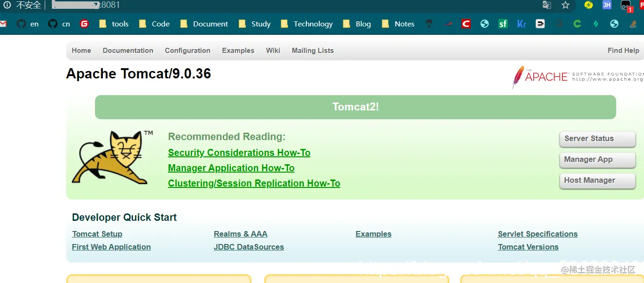The height and width of the screenshot is (283, 644).
Task: Open the 'tools' bookmark folder
Action: (x=114, y=24)
